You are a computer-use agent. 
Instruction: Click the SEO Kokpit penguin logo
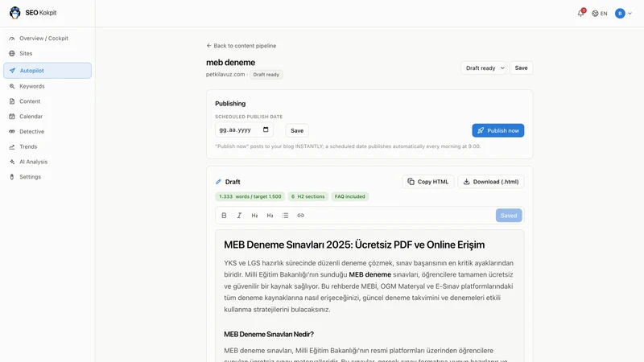pos(15,13)
